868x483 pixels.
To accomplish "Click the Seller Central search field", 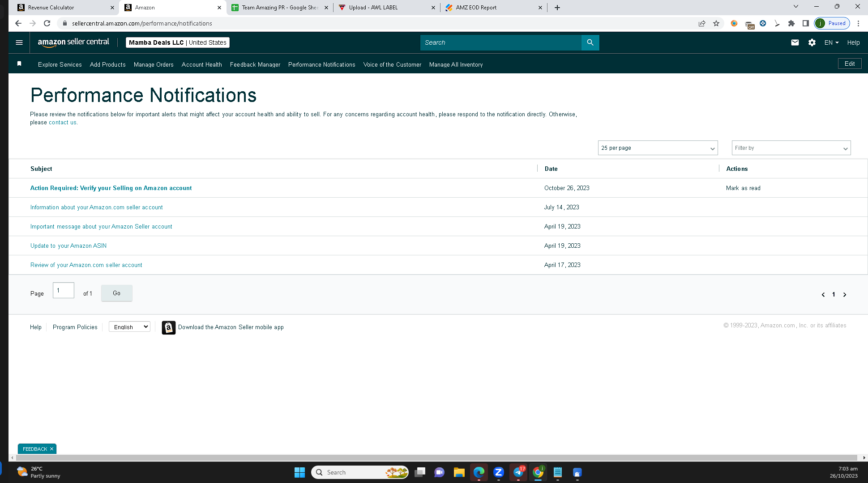I will [x=500, y=42].
